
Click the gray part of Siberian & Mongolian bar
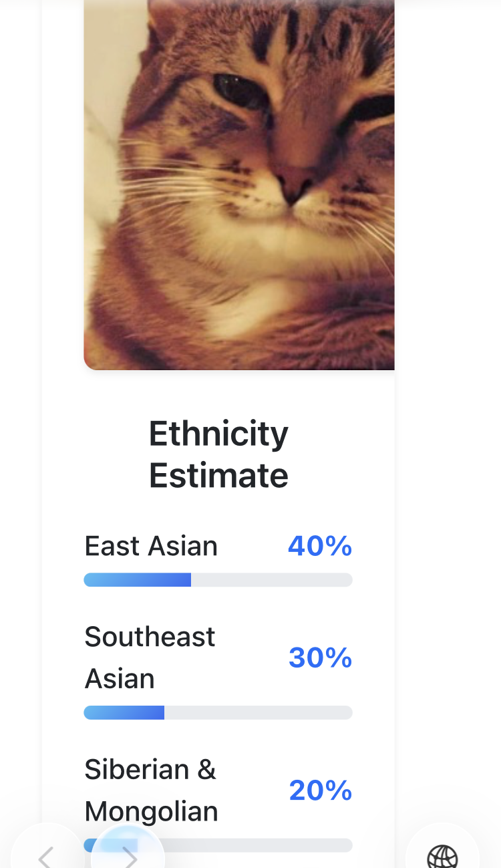pyautogui.click(x=254, y=845)
